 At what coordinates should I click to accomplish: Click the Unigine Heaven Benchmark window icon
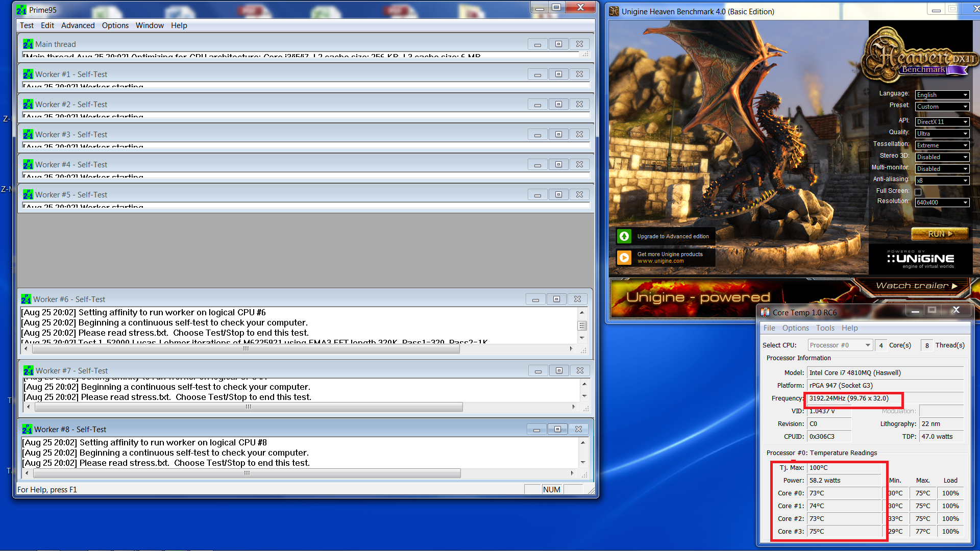[x=614, y=11]
